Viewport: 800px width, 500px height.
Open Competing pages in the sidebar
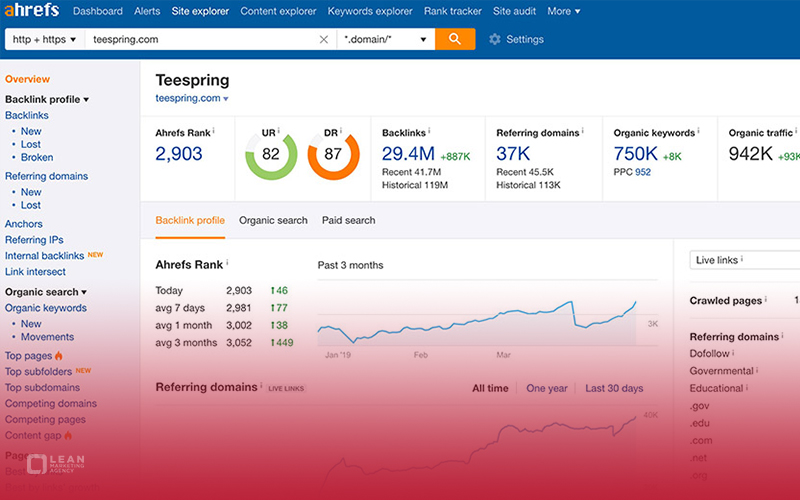(45, 419)
